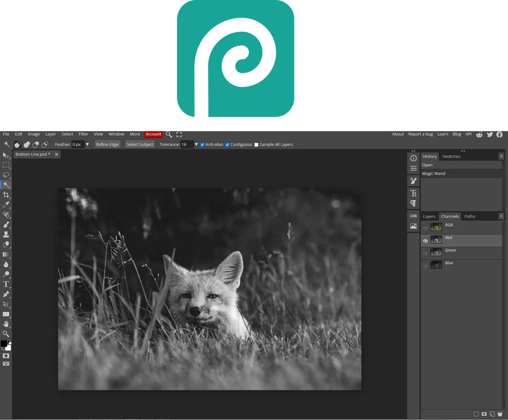
Task: Select the Path Select tool
Action: [x=6, y=304]
